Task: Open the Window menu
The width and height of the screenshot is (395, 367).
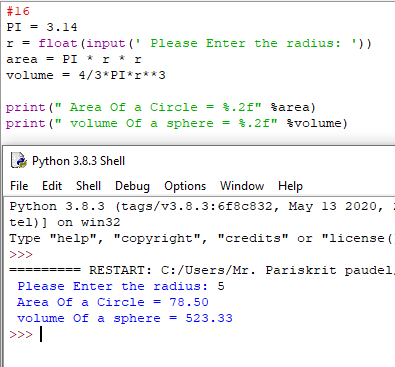Action: click(242, 186)
